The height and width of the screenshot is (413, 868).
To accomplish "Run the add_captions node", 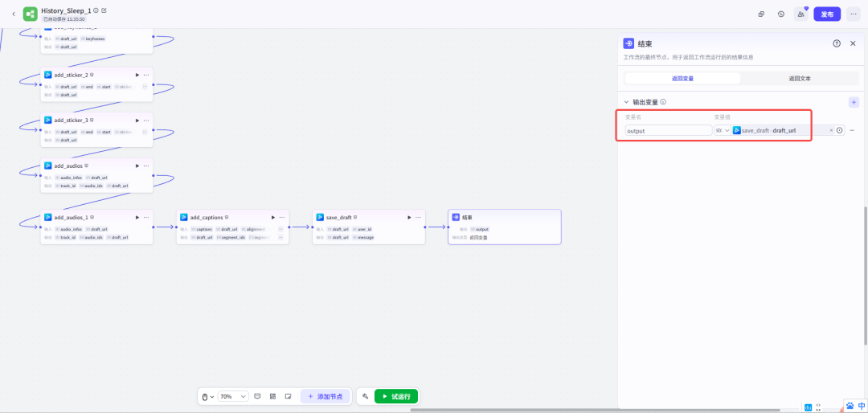I will pos(273,218).
